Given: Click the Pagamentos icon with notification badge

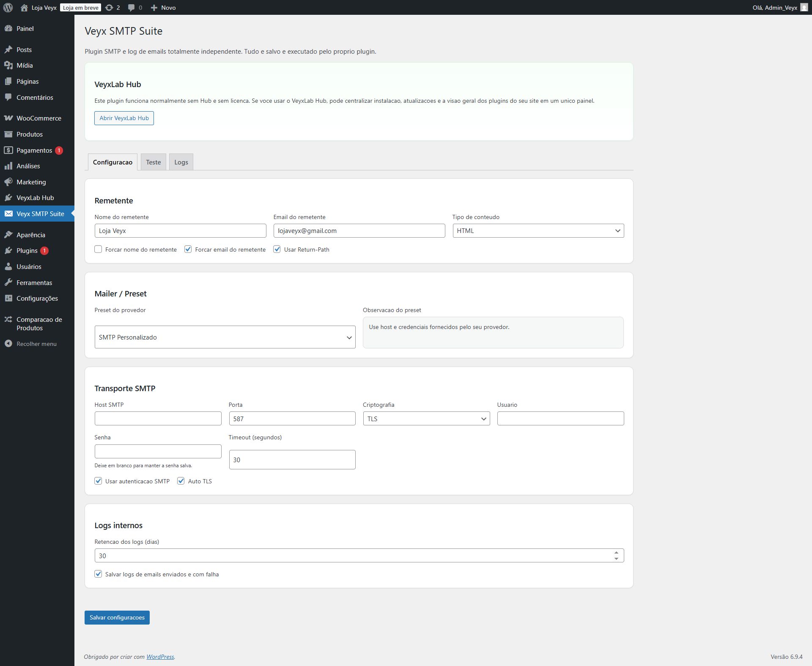Looking at the screenshot, I should (9, 150).
